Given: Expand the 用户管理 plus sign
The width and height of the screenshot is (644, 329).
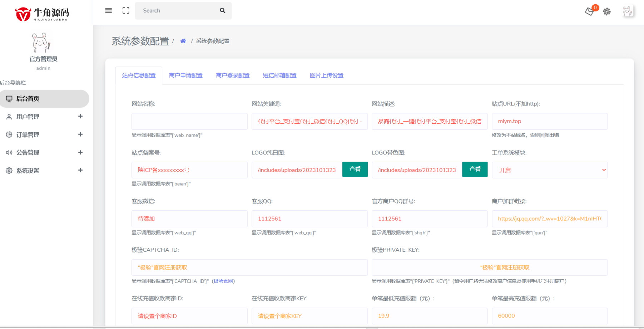Looking at the screenshot, I should (80, 116).
